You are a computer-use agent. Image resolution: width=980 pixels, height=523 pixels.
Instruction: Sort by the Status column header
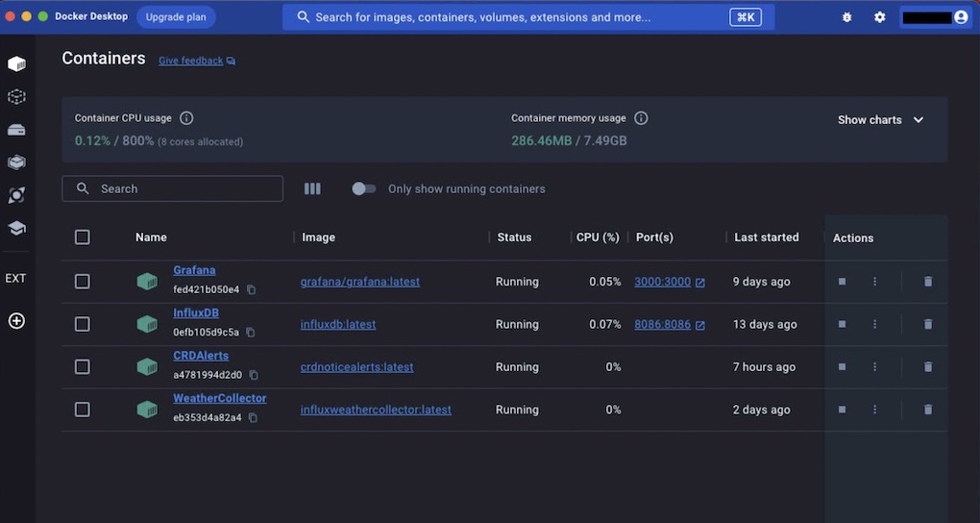(x=514, y=237)
